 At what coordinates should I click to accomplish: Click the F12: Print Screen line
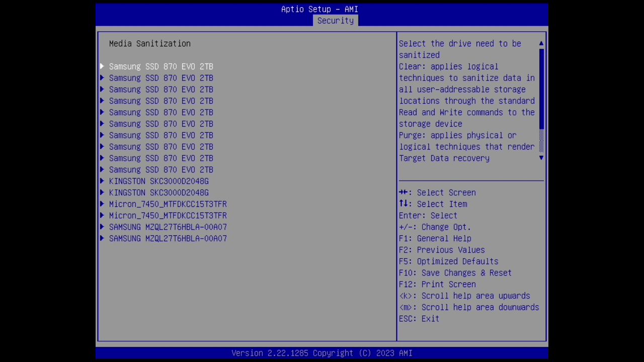coord(437,284)
